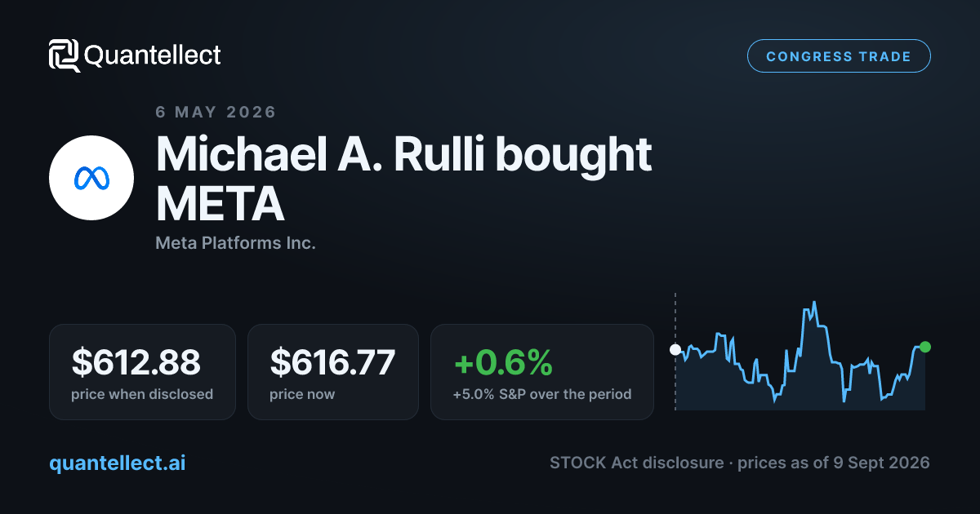Click the '6 MAY 2026' date label
The image size is (980, 514).
click(x=216, y=112)
